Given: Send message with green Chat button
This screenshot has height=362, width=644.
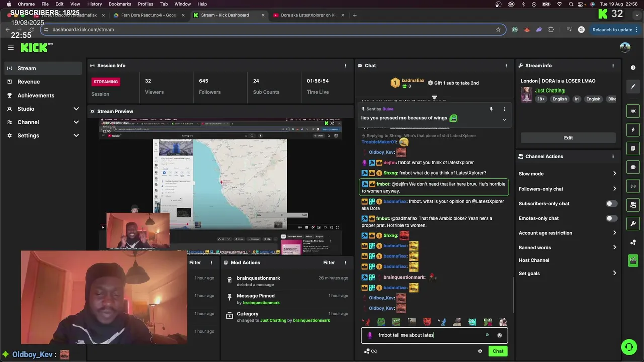Looking at the screenshot, I should [498, 351].
